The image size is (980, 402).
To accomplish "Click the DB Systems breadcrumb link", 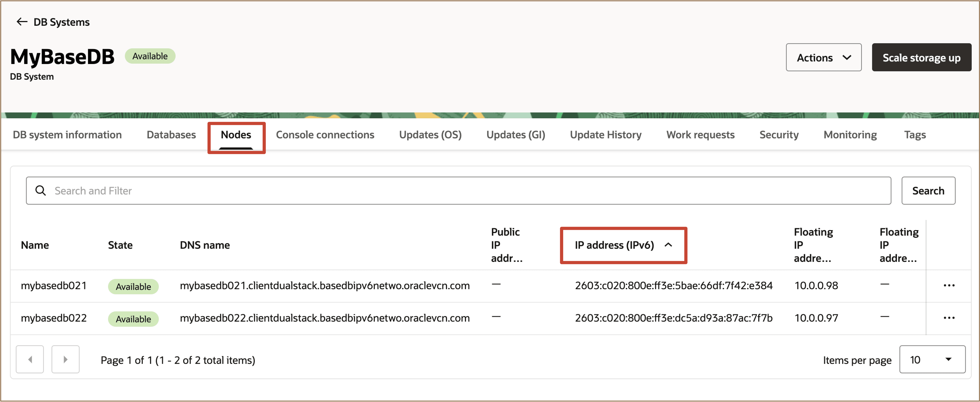I will (x=62, y=22).
